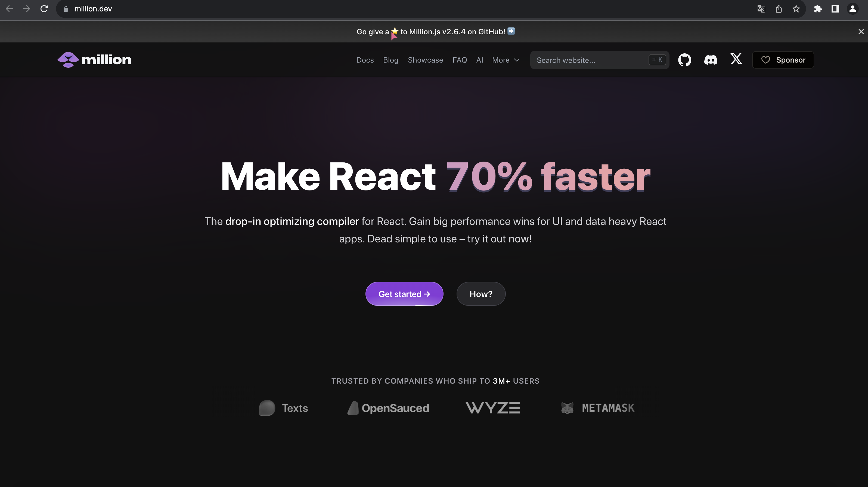Open the Discord community icon
Image resolution: width=868 pixels, height=487 pixels.
(711, 60)
